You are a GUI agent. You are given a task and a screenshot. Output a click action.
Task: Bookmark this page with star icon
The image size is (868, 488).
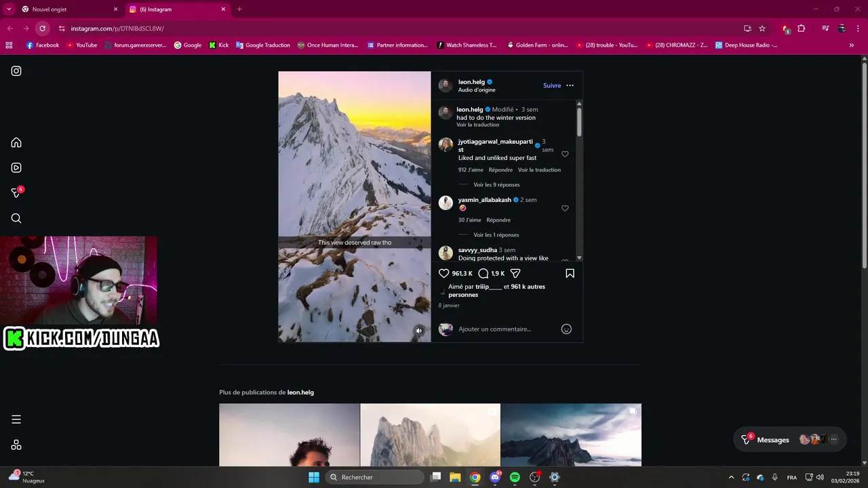(762, 28)
